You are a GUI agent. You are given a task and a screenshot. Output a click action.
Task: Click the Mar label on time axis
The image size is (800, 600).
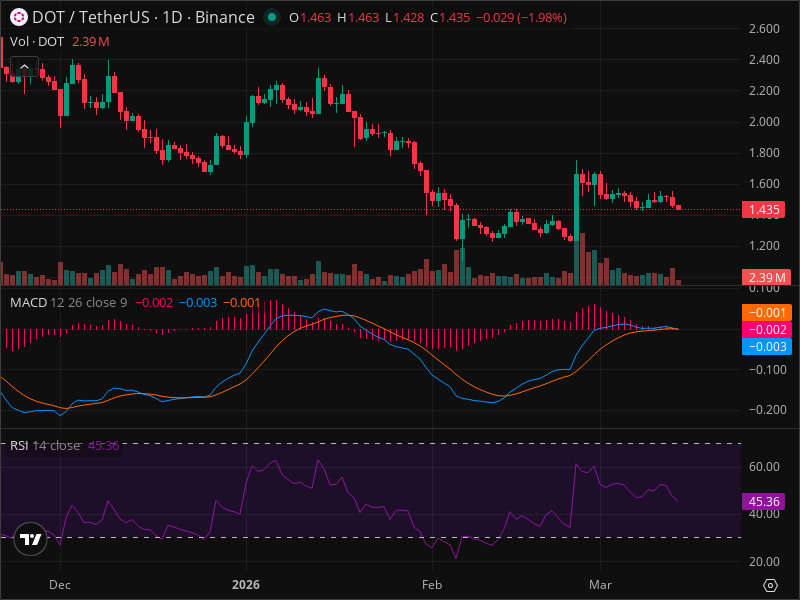tap(600, 585)
